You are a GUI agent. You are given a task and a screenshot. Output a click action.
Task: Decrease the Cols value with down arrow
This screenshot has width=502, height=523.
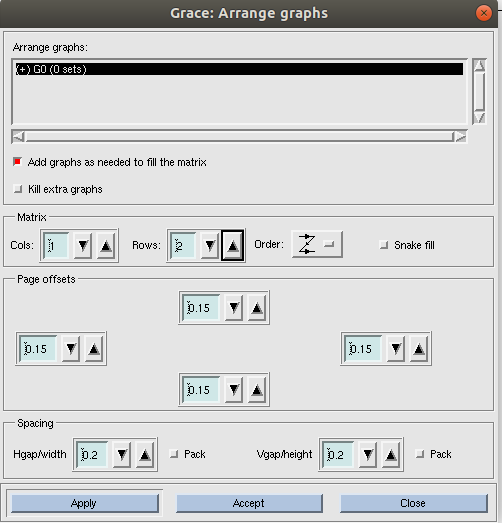(83, 246)
